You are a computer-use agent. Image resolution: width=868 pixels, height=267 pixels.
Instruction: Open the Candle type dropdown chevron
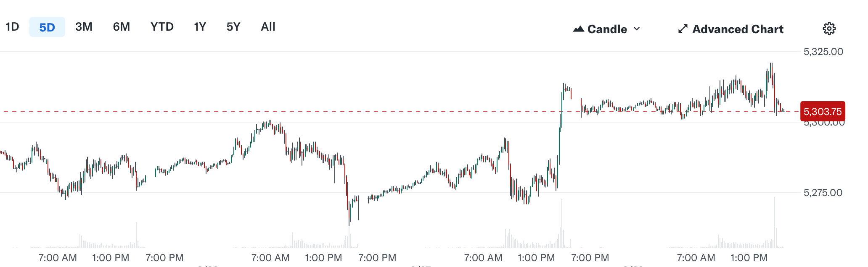tap(637, 29)
